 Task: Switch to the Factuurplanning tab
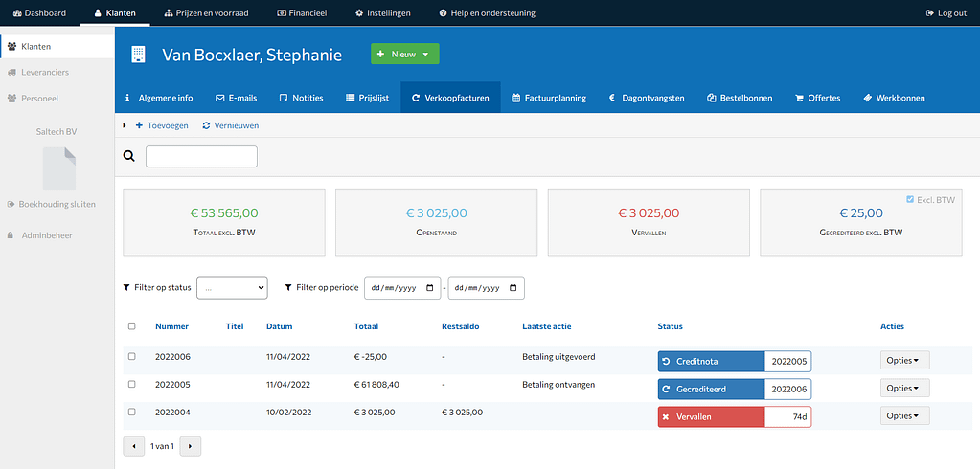coord(549,98)
